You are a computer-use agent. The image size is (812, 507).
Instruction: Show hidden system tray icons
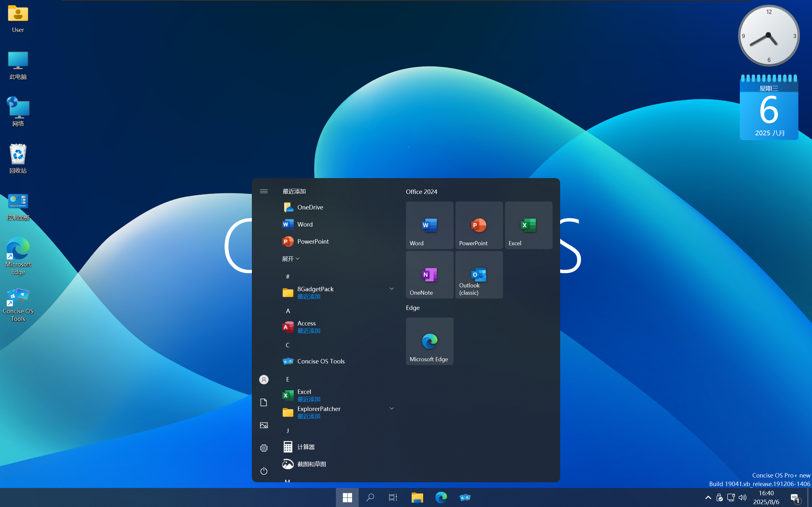pos(708,497)
